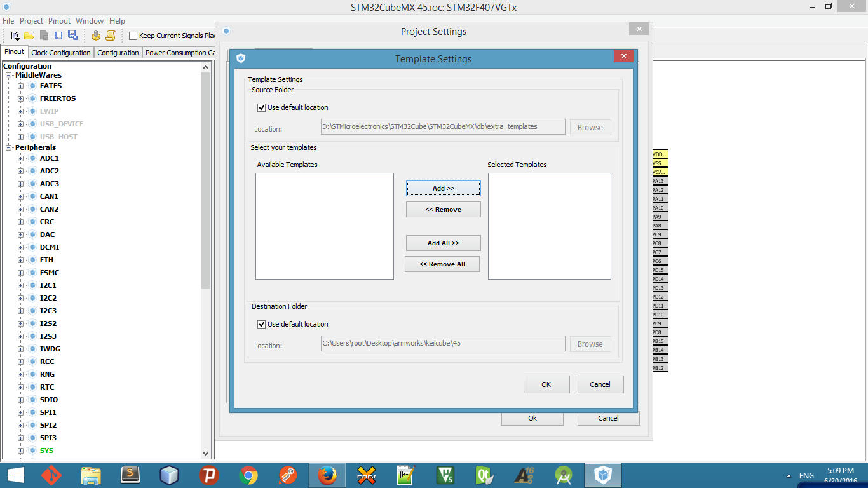
Task: Expand the RCC tree node
Action: (20, 362)
